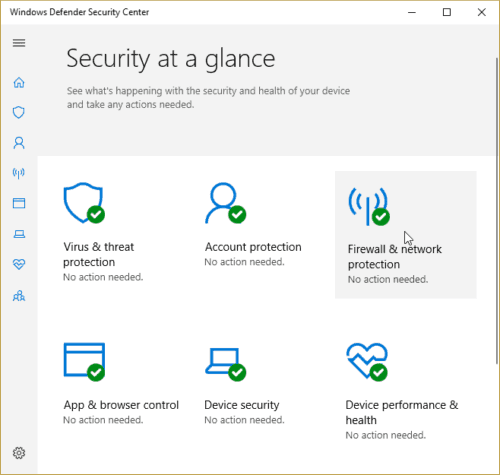The height and width of the screenshot is (475, 500).
Task: Click the large shield icon for Virus & threat protection
Action: pos(84,203)
